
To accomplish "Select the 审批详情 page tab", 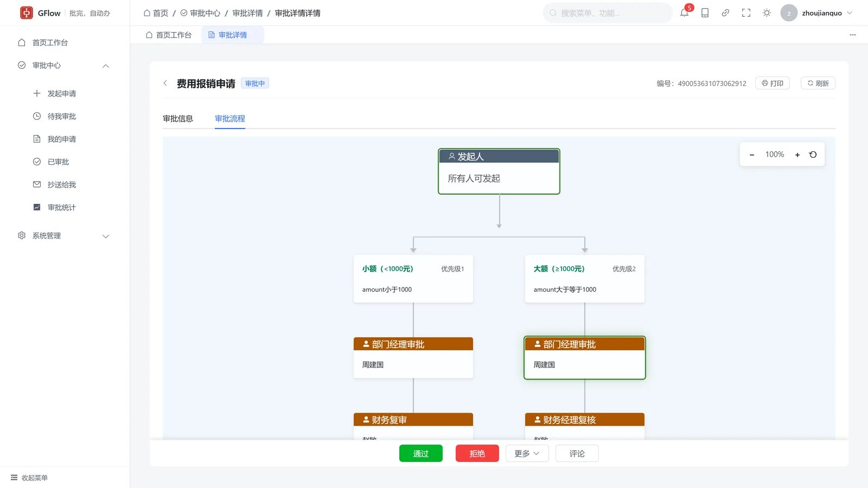I will [x=233, y=35].
